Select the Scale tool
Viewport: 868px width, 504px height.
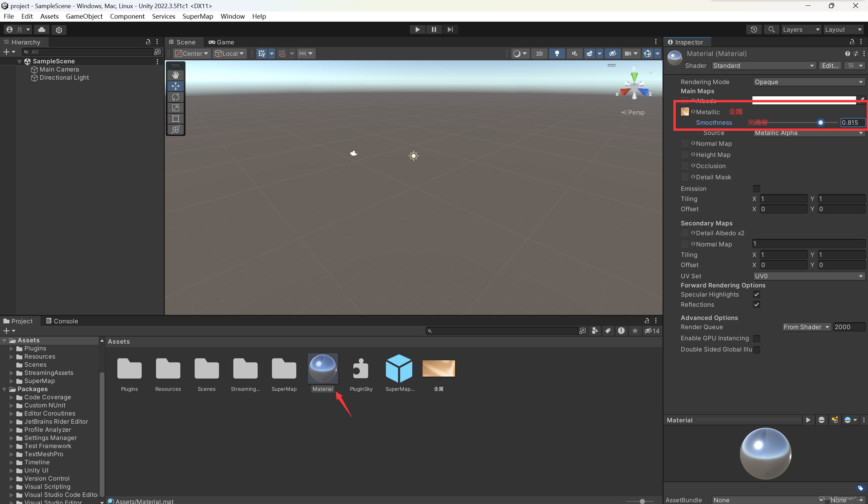click(176, 108)
